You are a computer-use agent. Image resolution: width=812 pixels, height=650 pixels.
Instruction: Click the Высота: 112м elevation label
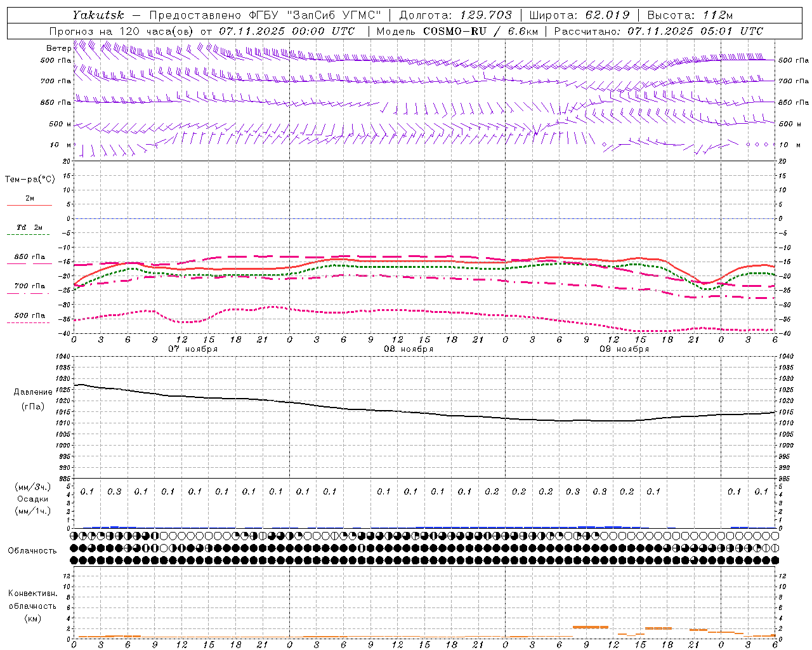click(690, 15)
